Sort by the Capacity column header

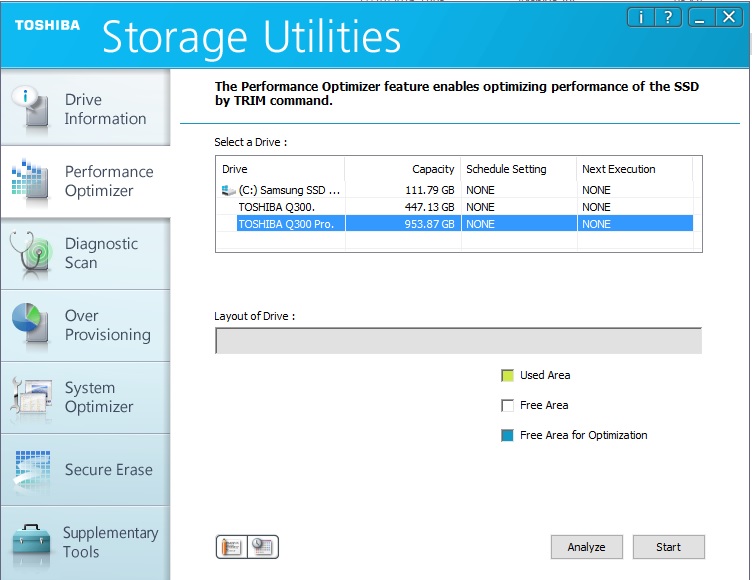pyautogui.click(x=403, y=169)
